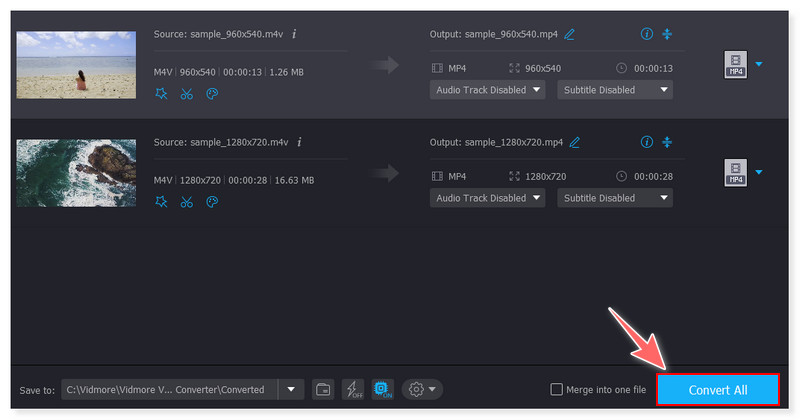
Task: Open the output folder icon beside the save path
Action: pyautogui.click(x=322, y=389)
